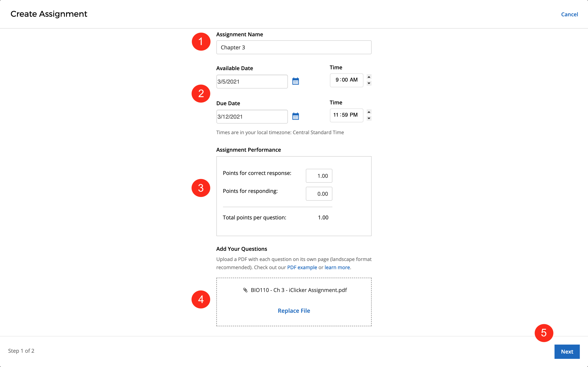Open the Due Date calendar picker
The width and height of the screenshot is (588, 367).
[x=295, y=116]
